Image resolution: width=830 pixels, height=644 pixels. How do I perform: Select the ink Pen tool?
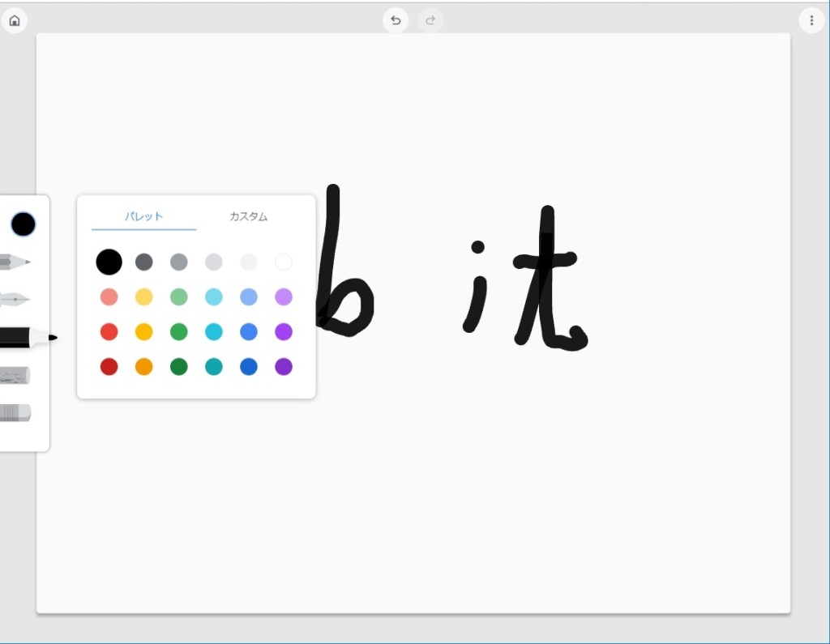(x=15, y=300)
